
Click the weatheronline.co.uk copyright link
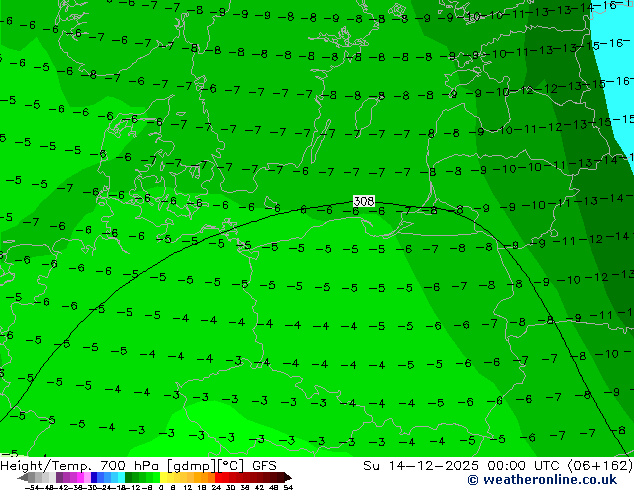point(542,480)
